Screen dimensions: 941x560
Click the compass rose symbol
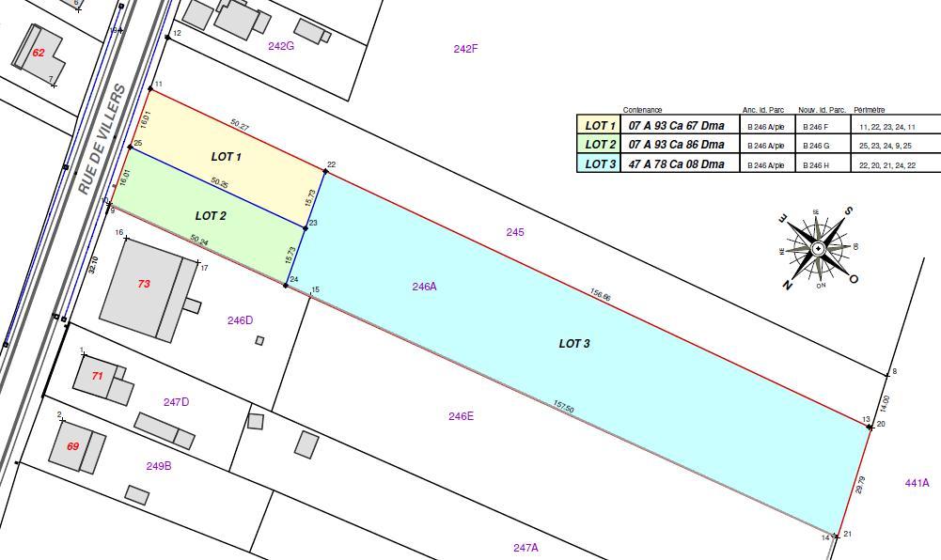pos(819,249)
